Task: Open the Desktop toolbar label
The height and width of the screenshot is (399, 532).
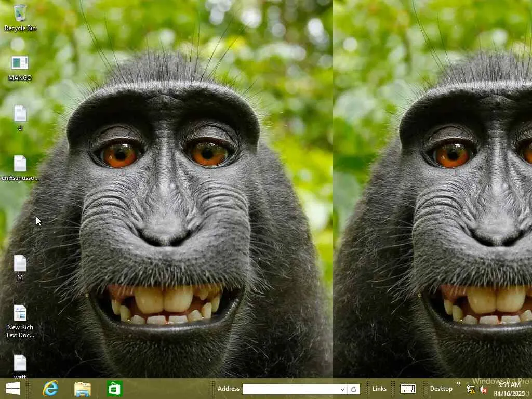Action: tap(441, 389)
